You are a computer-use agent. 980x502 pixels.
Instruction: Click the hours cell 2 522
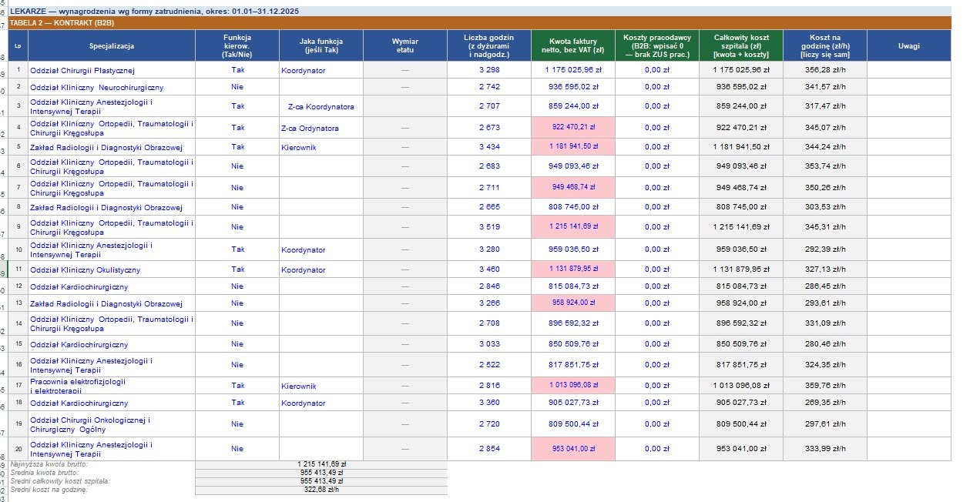point(489,365)
